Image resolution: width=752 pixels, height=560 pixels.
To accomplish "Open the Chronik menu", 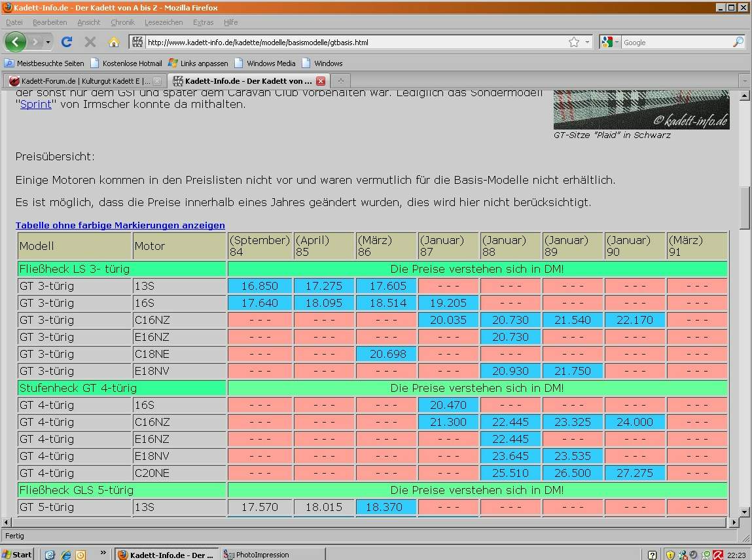I will pyautogui.click(x=122, y=22).
